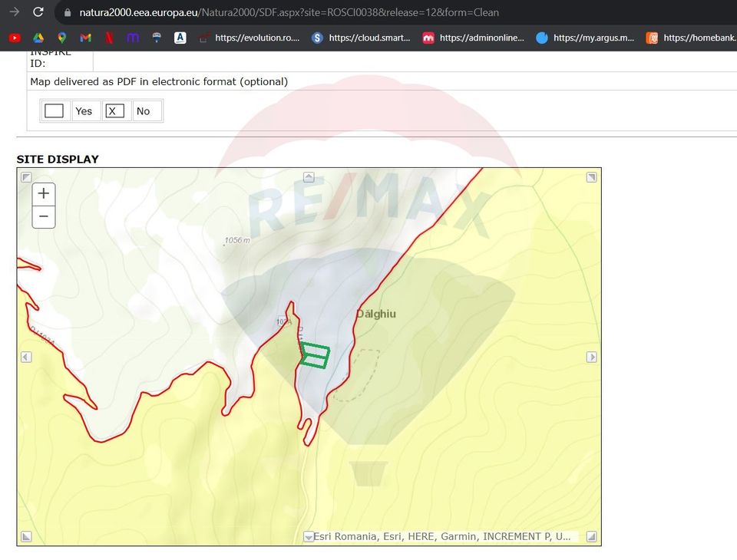
Task: Pan the map west using the left arrow
Action: (x=26, y=357)
